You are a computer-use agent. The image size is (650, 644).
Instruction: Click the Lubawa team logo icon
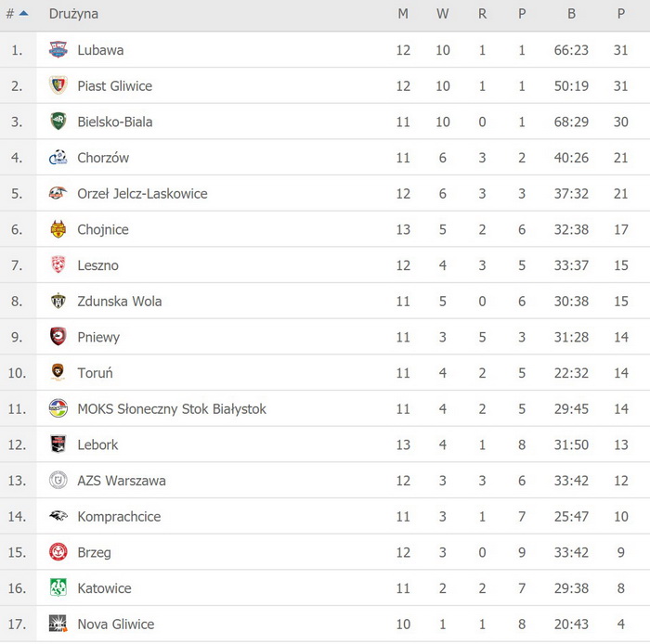(x=58, y=50)
